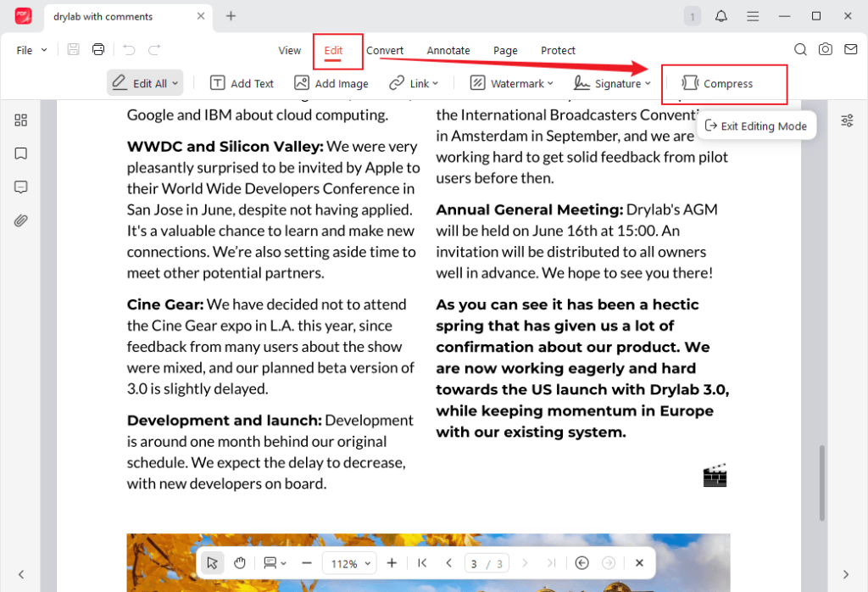Click the Print icon near the File menu
This screenshot has height=592, width=868.
[x=98, y=49]
